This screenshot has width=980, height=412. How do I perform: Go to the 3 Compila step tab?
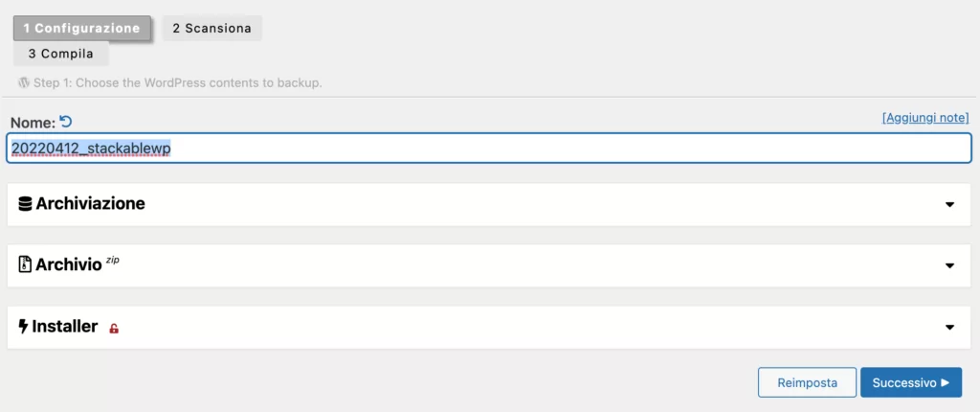[x=61, y=54]
